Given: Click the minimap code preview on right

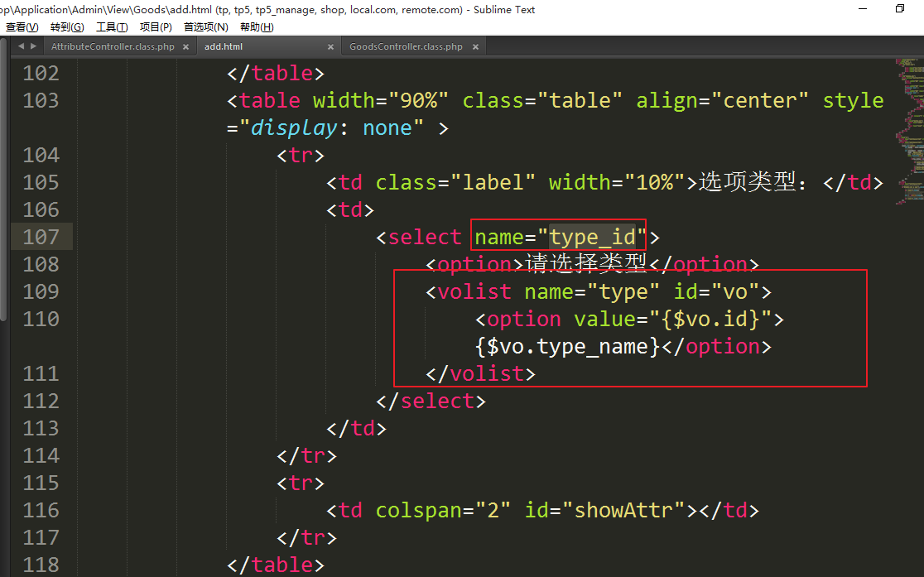Looking at the screenshot, I should [x=908, y=124].
